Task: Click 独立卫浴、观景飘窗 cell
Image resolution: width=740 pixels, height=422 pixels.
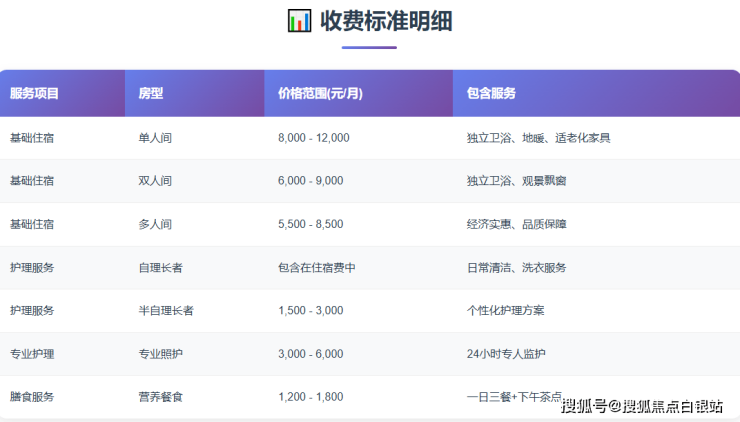Action: click(x=516, y=181)
